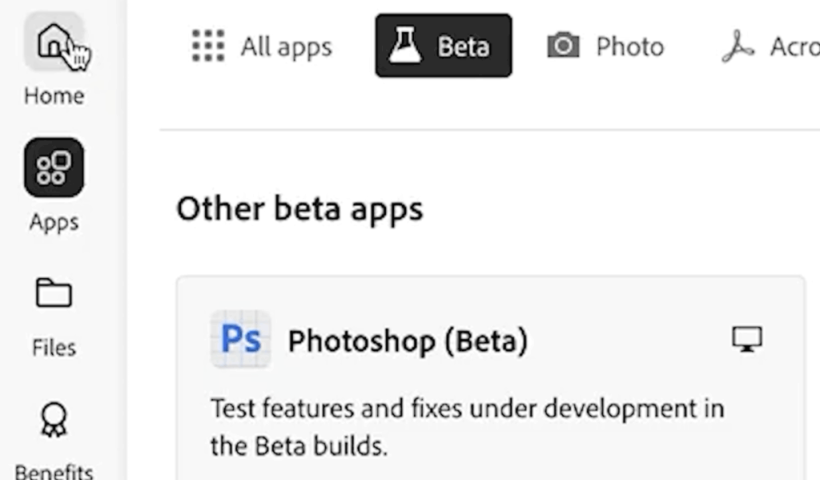Open the Photoshop (Beta) title
820x480 pixels.
click(407, 342)
